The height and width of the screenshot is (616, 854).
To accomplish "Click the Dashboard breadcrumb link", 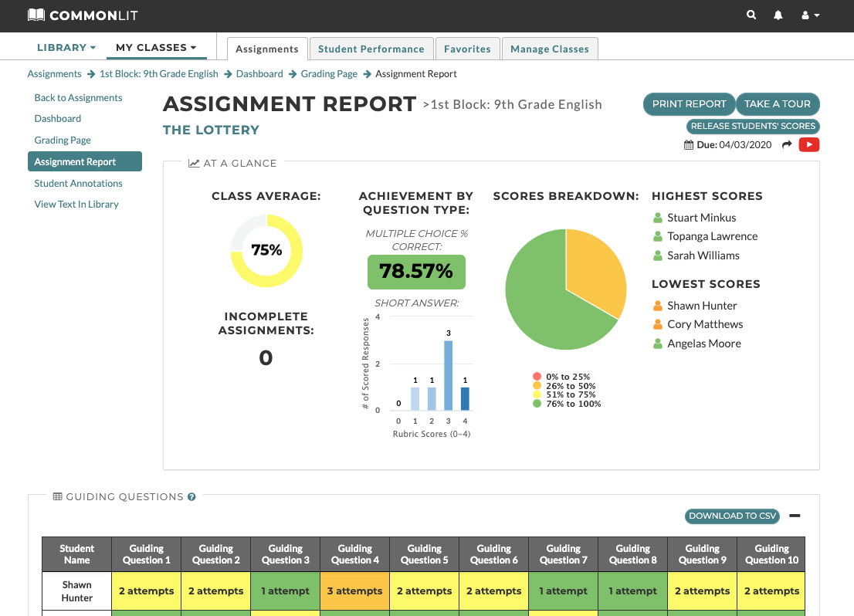I will [x=259, y=73].
